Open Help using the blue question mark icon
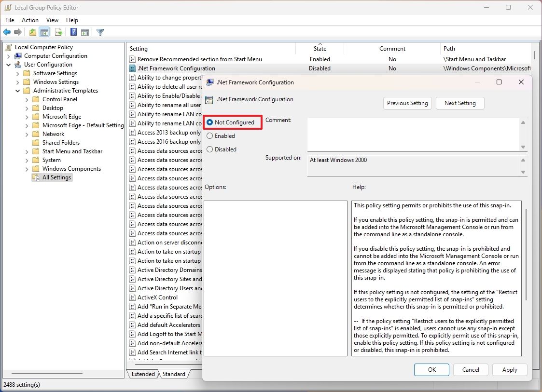Screen dimensions: 542x392 (73, 32)
